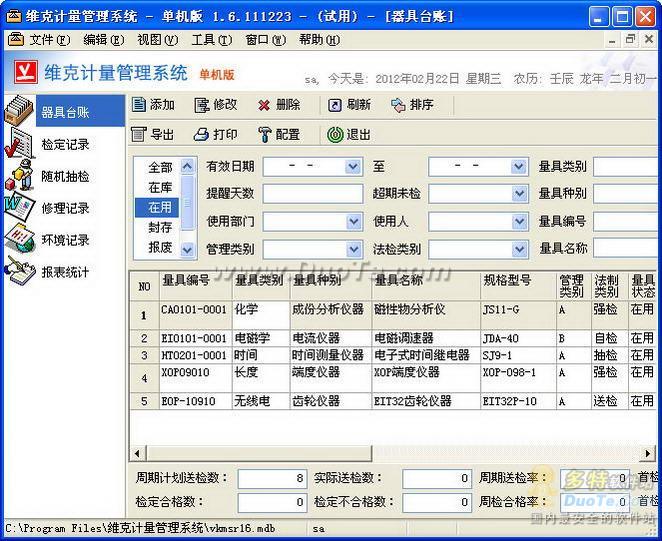Screen dimensions: 662x541
Task: Click the red X 删除 (Delete) icon
Action: coord(264,105)
